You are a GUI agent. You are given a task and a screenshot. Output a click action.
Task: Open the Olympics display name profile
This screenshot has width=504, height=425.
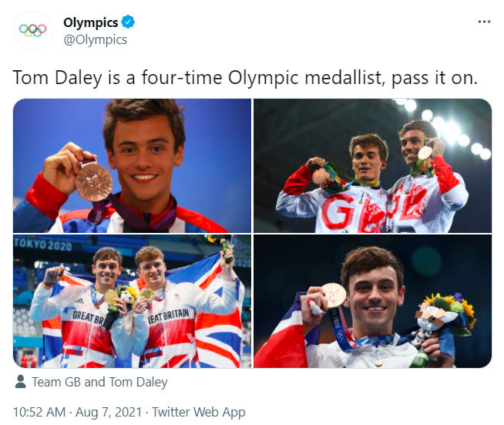coord(89,22)
